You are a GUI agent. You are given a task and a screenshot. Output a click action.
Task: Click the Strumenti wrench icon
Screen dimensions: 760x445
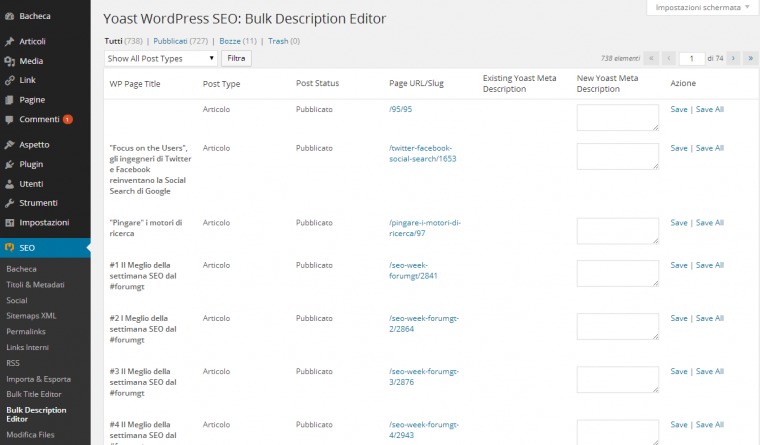pyautogui.click(x=9, y=203)
